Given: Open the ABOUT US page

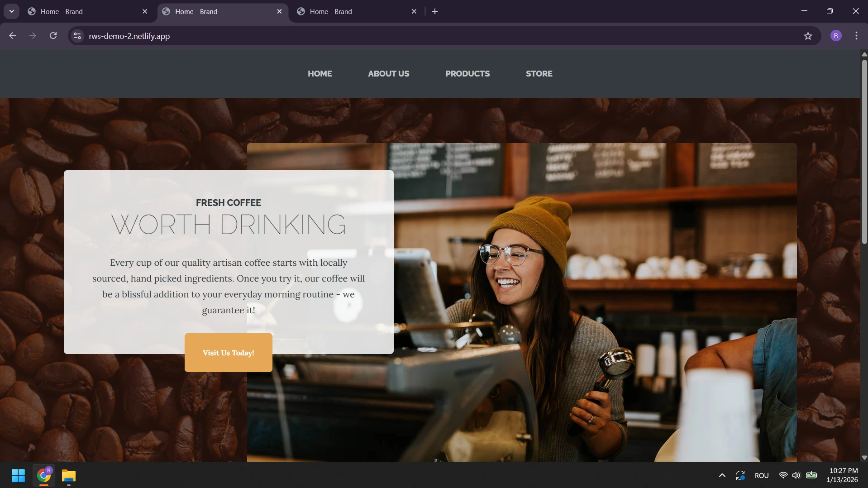Looking at the screenshot, I should (388, 73).
